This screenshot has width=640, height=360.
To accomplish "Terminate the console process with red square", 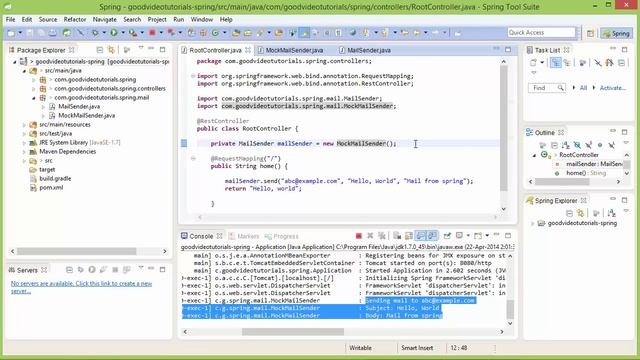I will [358, 236].
